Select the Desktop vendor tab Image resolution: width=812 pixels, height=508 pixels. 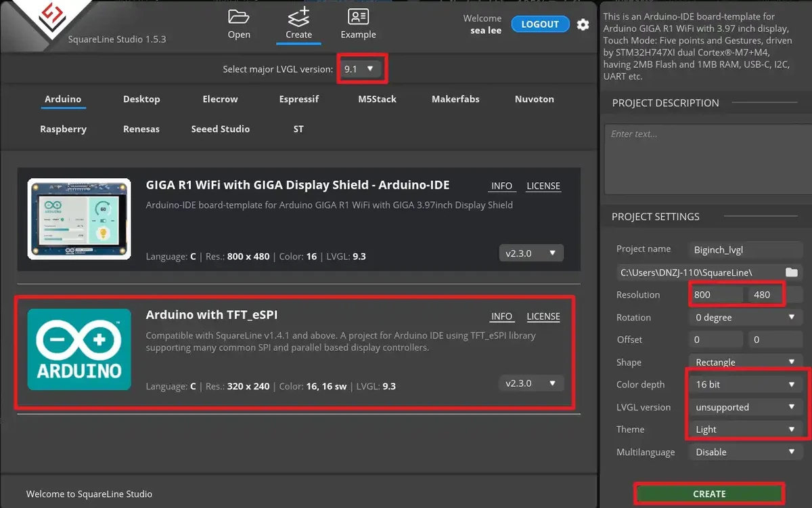[x=141, y=99]
